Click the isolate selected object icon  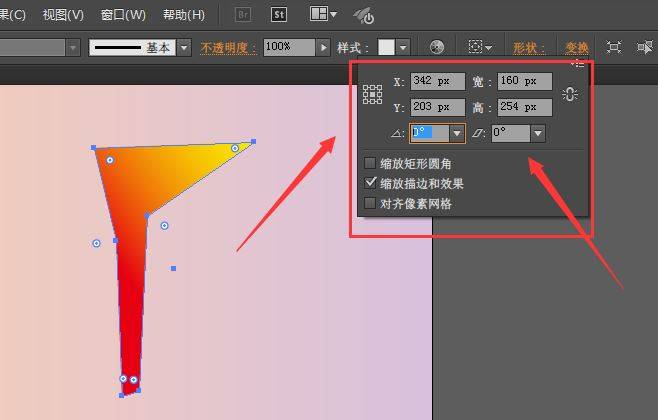click(x=613, y=47)
